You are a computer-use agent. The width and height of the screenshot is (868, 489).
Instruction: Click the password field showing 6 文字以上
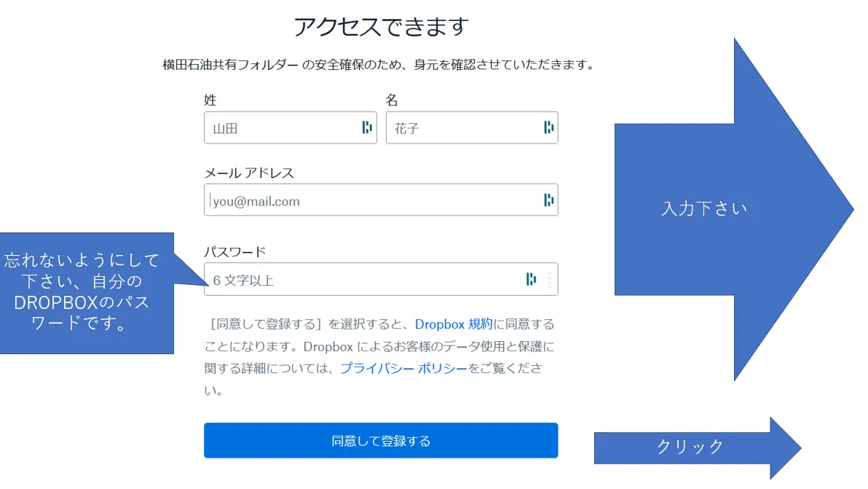328,278
